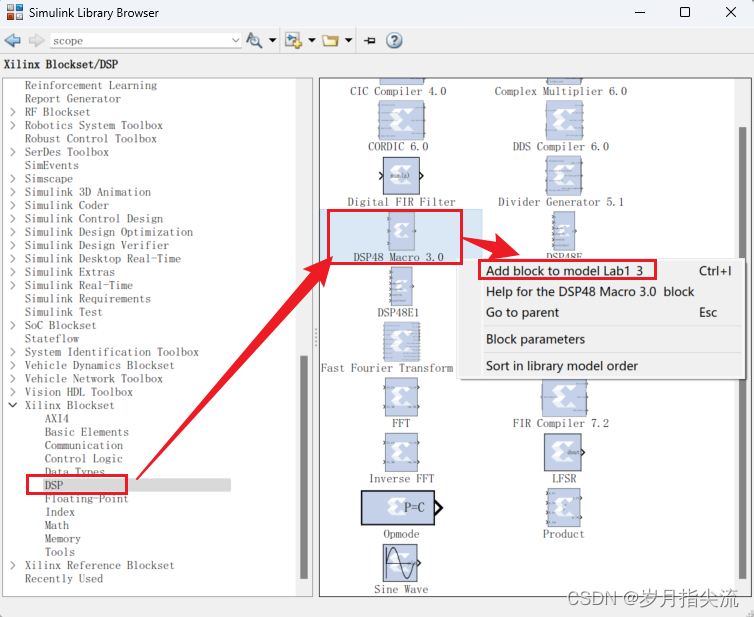The height and width of the screenshot is (617, 754).
Task: Select the Product block icon
Action: (x=563, y=507)
